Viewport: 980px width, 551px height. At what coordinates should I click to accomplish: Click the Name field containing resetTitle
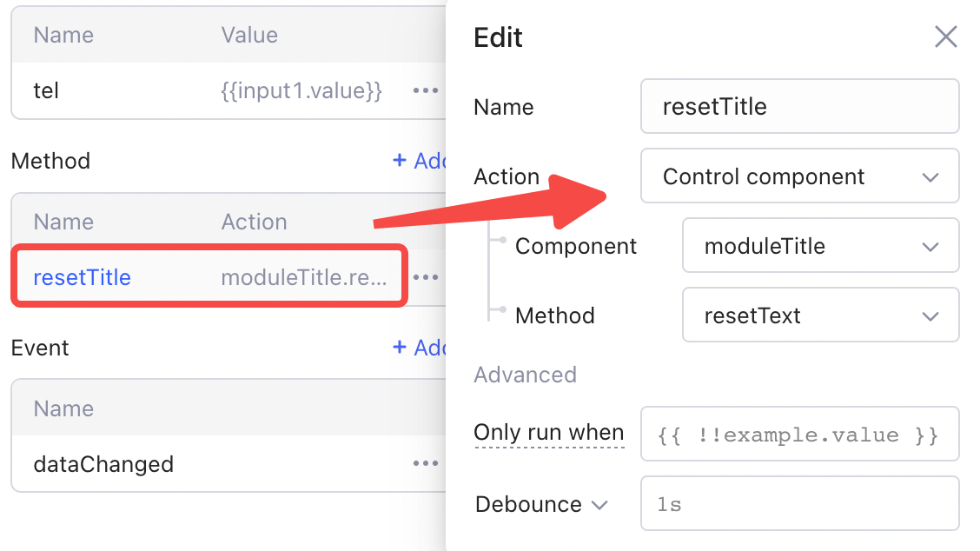click(799, 108)
